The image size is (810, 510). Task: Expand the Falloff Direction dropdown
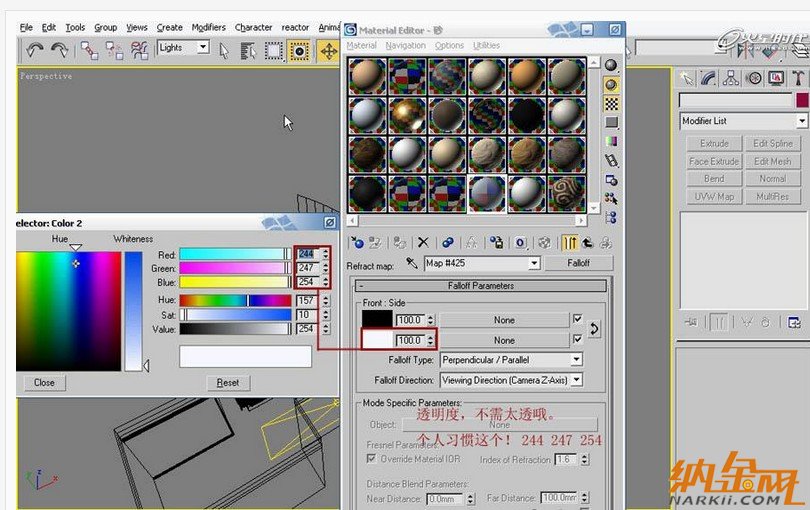[576, 380]
